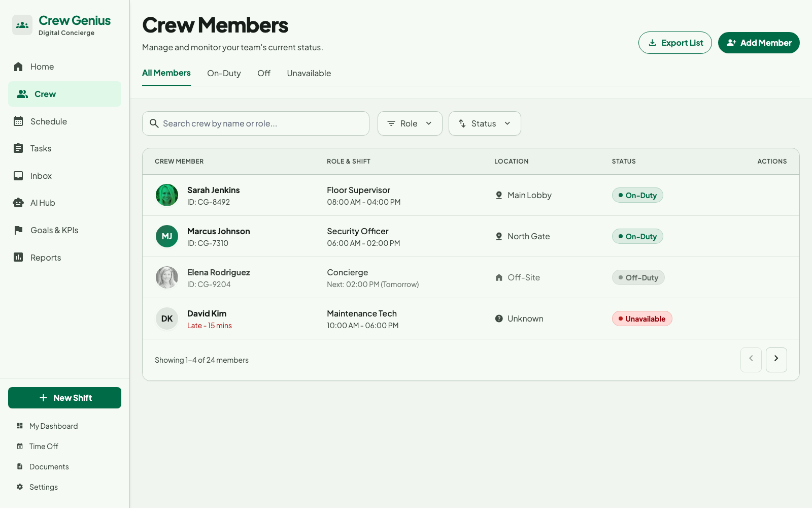Click the filter icon in Role dropdown

[391, 123]
